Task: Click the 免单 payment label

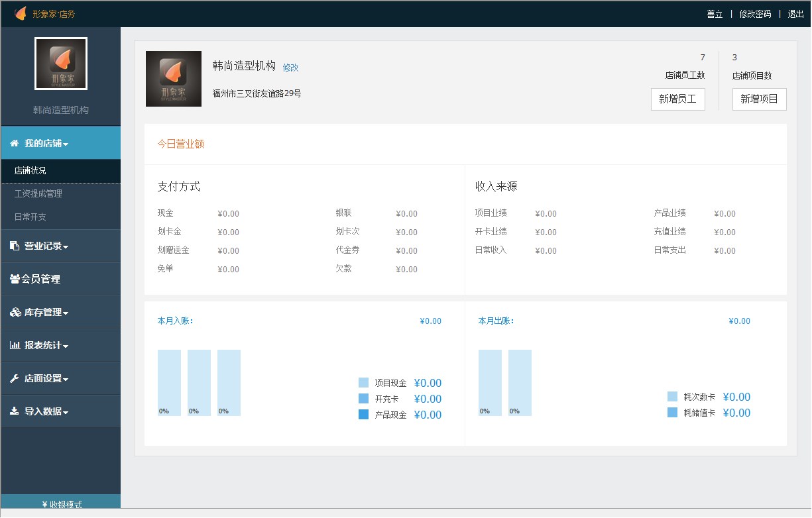Action: [165, 269]
